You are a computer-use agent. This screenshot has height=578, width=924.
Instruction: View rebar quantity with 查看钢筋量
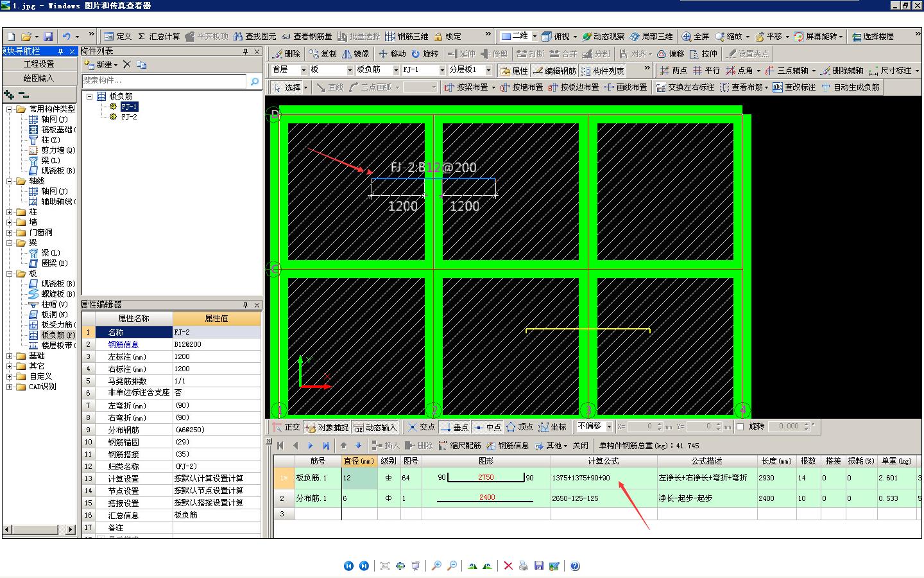click(307, 37)
